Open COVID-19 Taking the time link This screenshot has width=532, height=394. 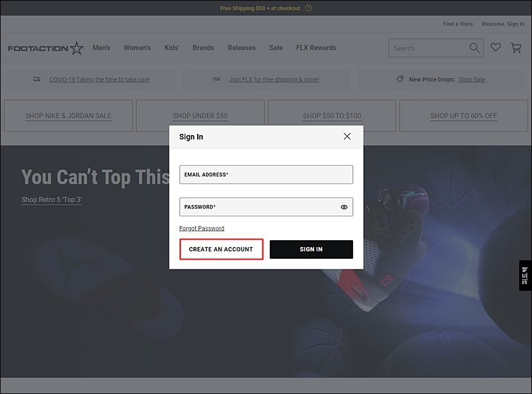(x=100, y=79)
